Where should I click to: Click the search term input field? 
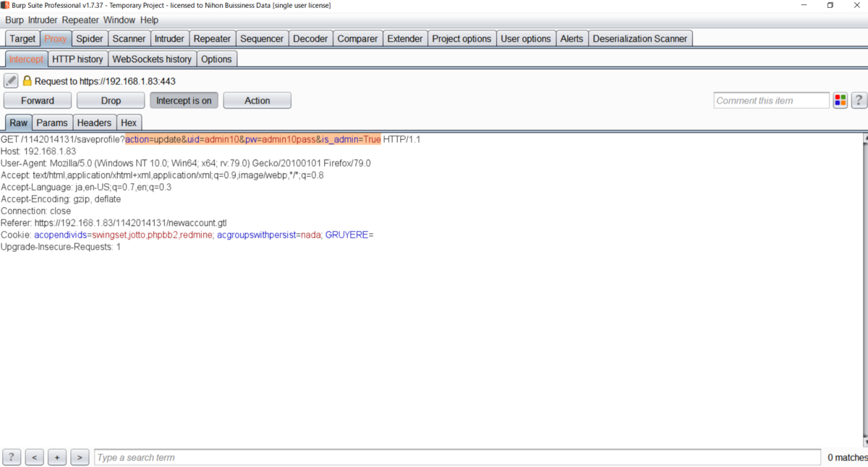[458, 458]
